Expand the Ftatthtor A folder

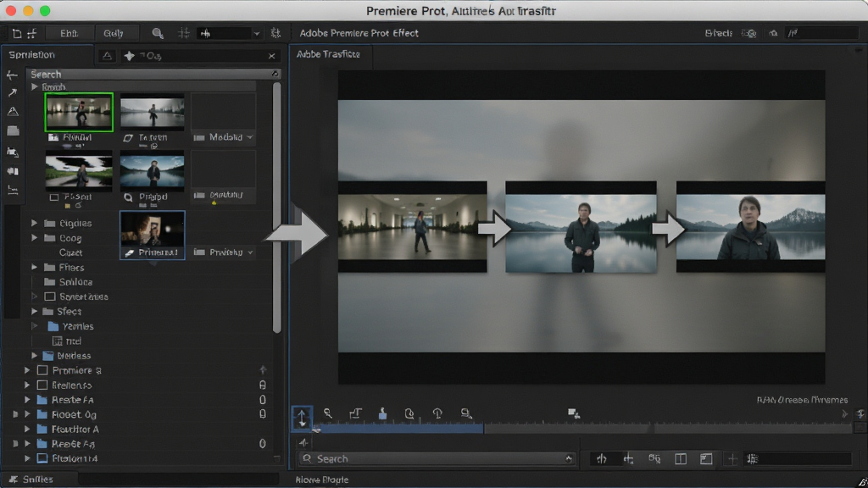coord(27,430)
